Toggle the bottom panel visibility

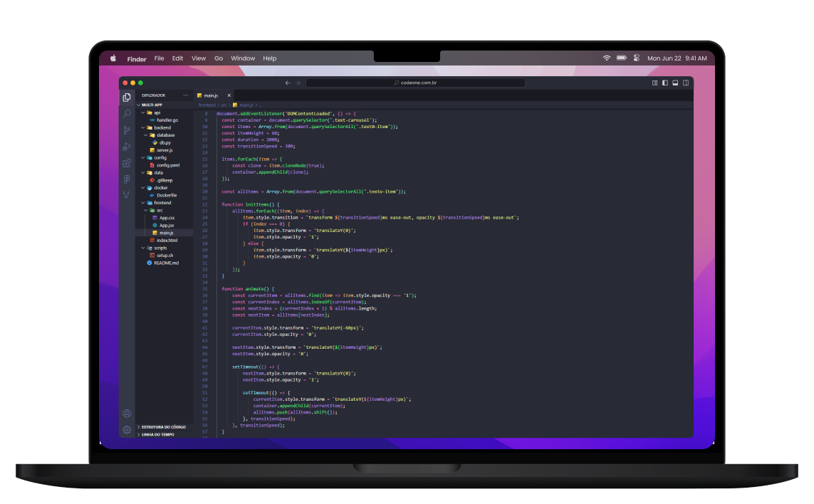tap(676, 83)
